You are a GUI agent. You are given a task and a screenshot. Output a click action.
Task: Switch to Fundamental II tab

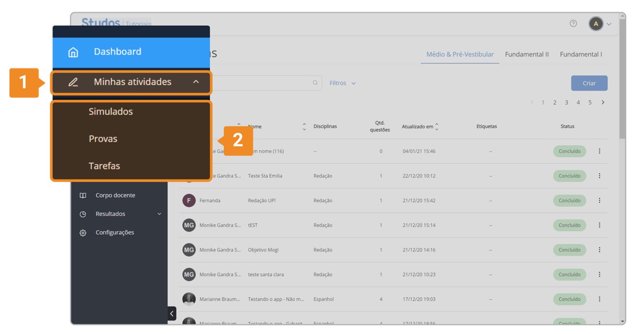coord(527,54)
